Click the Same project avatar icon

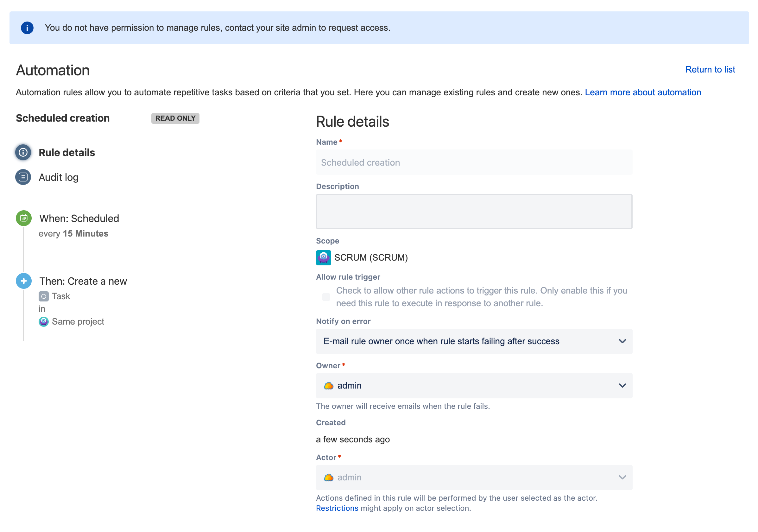(44, 321)
